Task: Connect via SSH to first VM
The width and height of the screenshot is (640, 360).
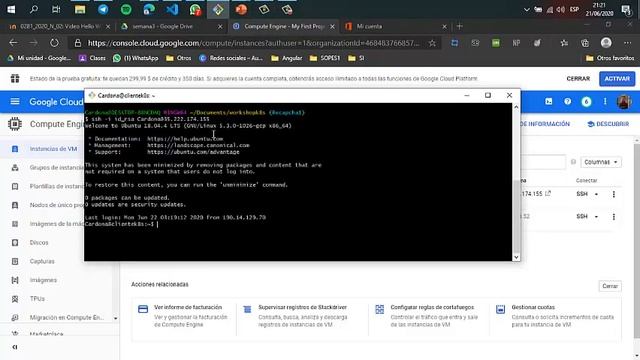Action: (x=582, y=194)
